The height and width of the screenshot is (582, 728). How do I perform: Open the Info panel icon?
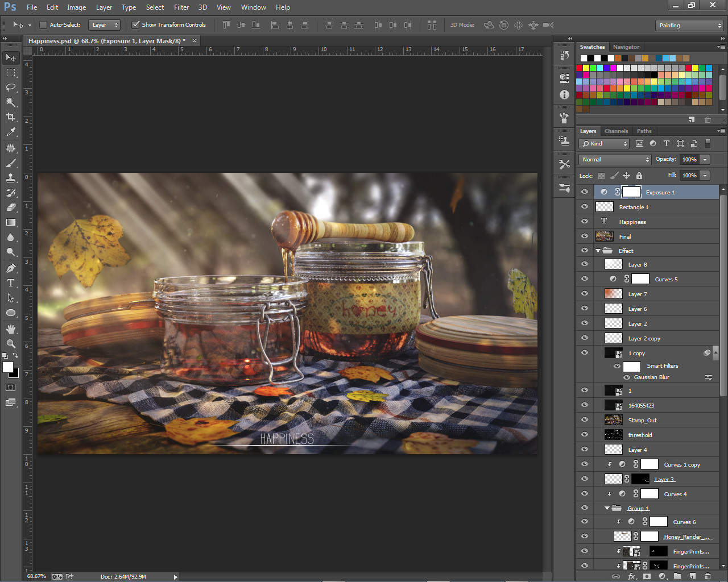564,95
